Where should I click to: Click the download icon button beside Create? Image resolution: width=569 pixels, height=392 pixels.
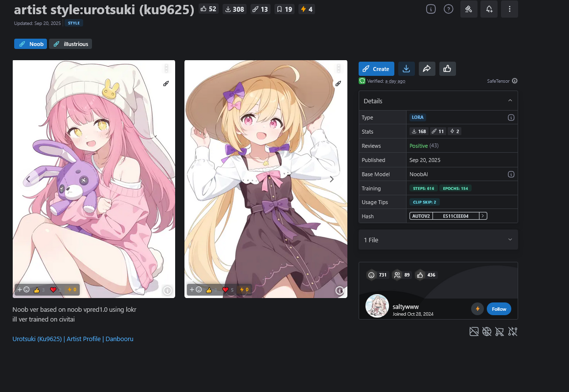click(407, 69)
